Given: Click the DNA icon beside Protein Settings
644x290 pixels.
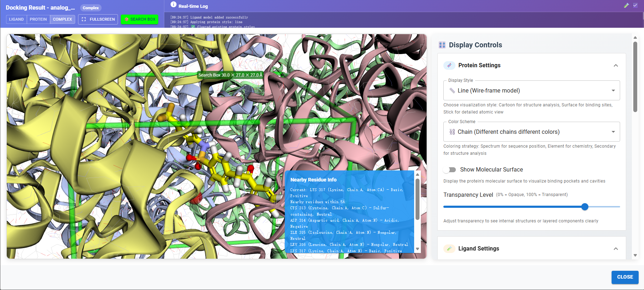Looking at the screenshot, I should (x=449, y=65).
